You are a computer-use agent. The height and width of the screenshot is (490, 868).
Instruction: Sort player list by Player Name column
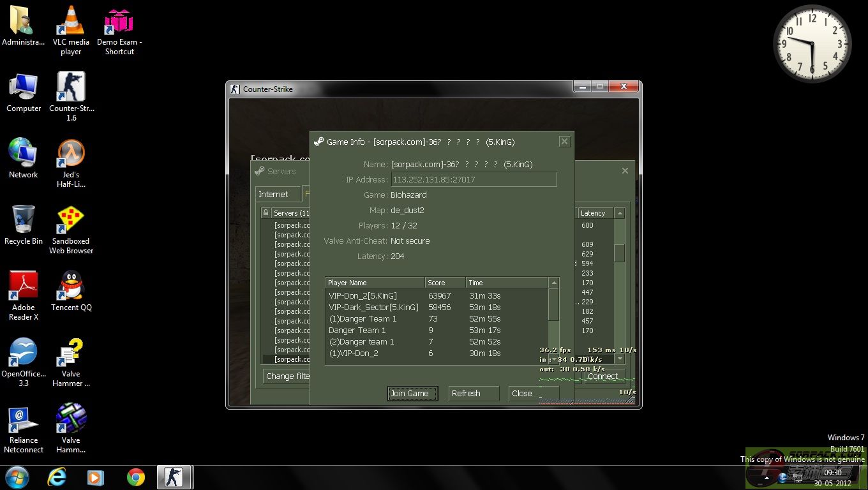[375, 283]
